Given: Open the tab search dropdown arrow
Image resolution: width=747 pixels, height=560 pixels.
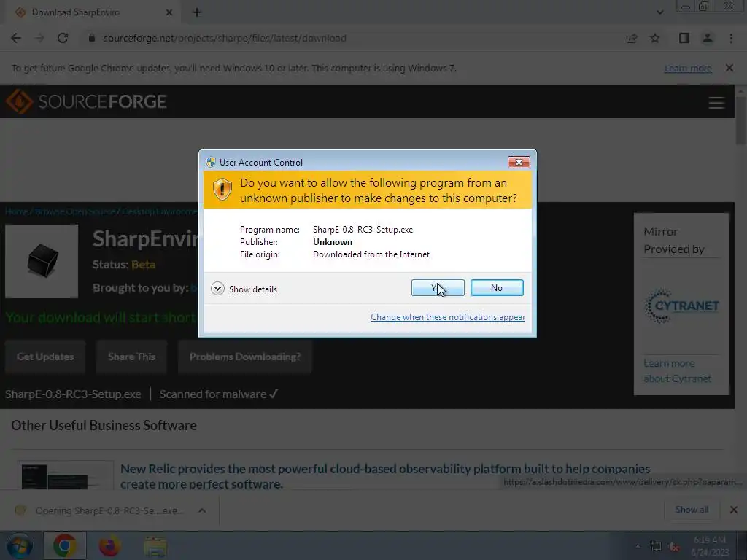Looking at the screenshot, I should (659, 12).
